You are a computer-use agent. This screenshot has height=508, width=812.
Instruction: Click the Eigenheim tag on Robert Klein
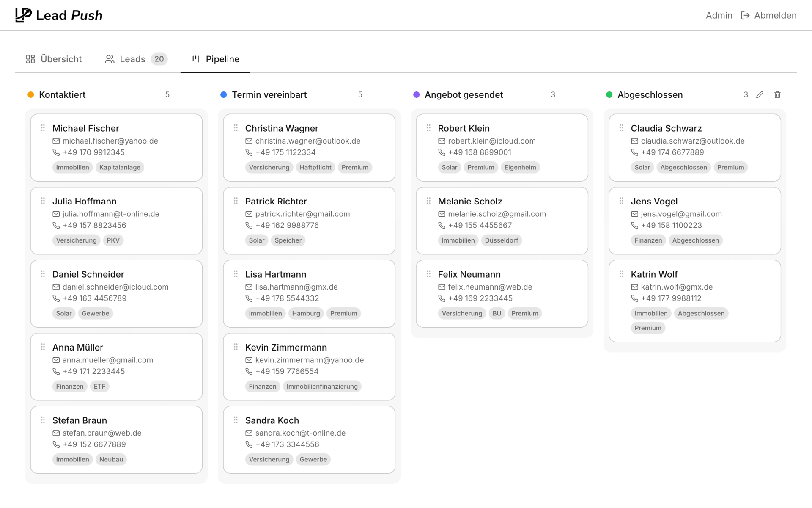(520, 168)
